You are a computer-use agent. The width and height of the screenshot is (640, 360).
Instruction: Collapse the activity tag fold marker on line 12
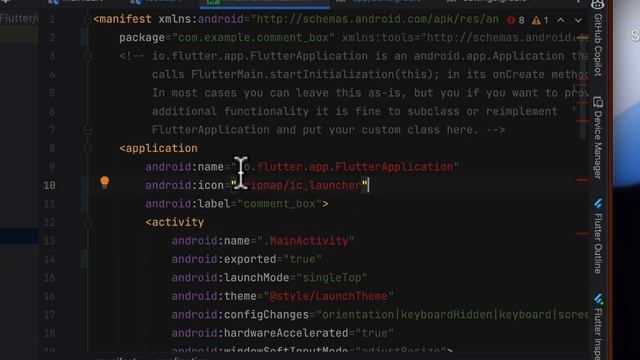(87, 222)
